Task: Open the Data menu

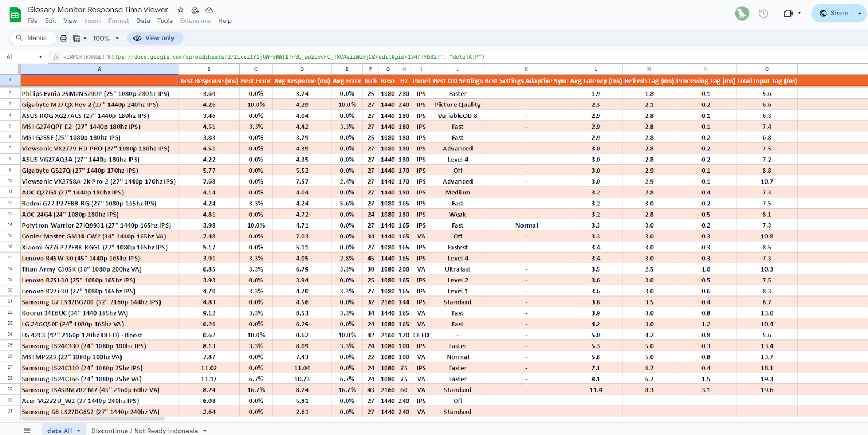Action: click(x=143, y=21)
